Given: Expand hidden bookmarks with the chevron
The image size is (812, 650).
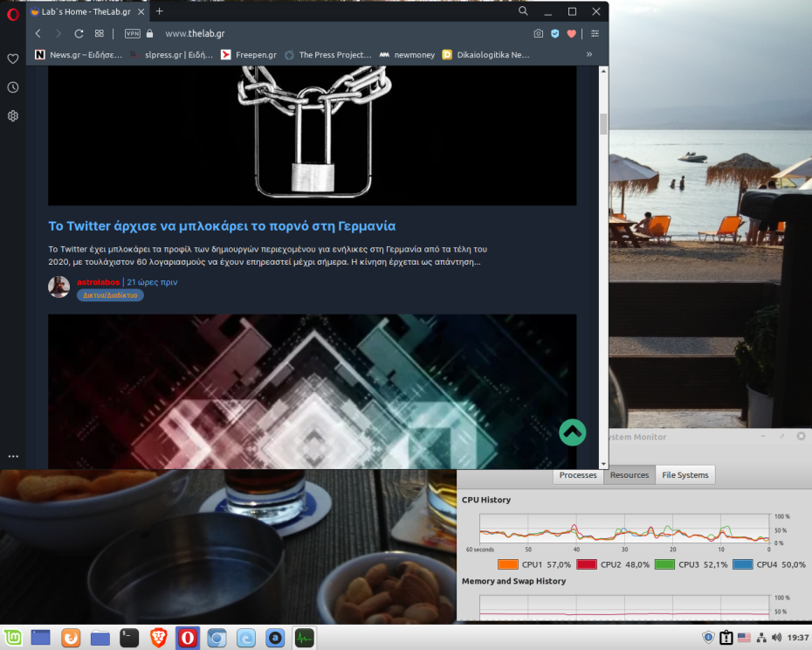Looking at the screenshot, I should pyautogui.click(x=588, y=54).
